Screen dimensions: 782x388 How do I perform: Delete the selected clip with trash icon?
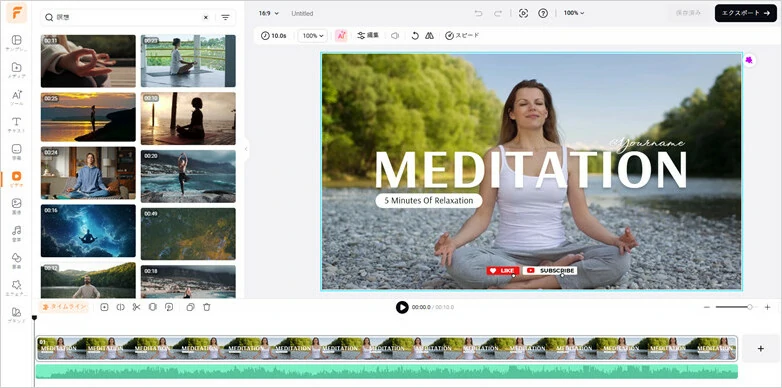[x=206, y=307]
